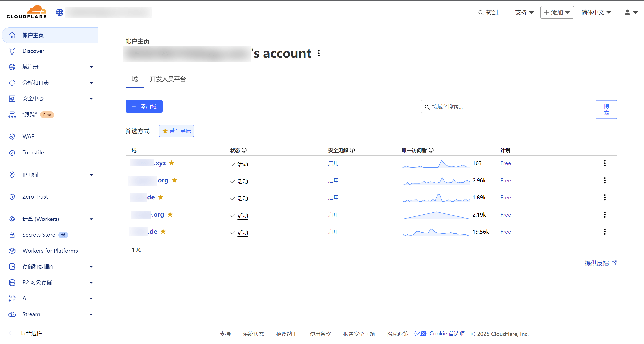Screen dimensions: 644x344
Task: Click the Cloudflare logo
Action: pyautogui.click(x=26, y=12)
